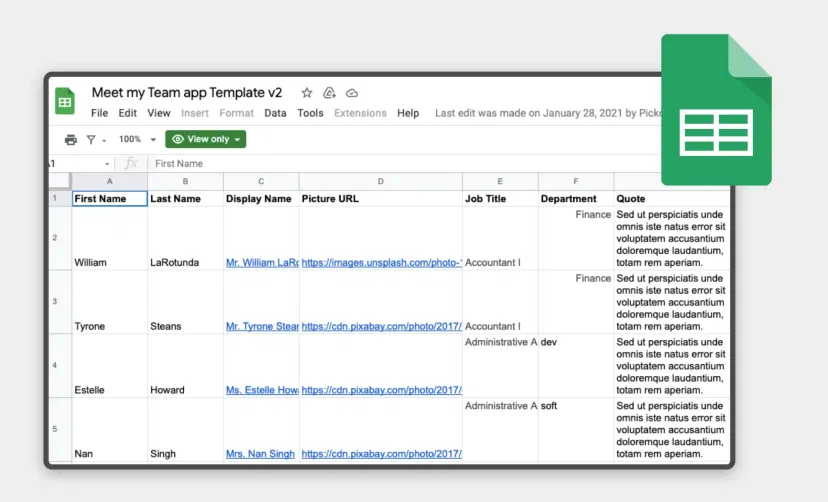Viewport: 828px width, 502px height.
Task: Check the cloud document status icon
Action: point(351,93)
